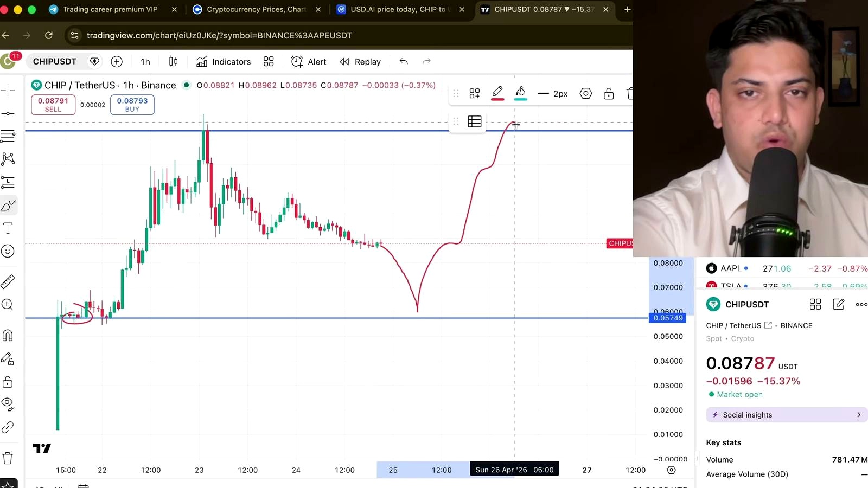Click the 0.08791 SELL button
This screenshot has height=488, width=868.
53,105
